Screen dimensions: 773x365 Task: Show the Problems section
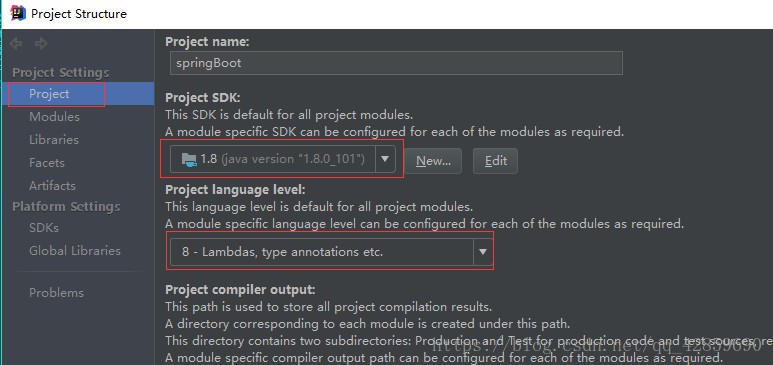coord(56,292)
